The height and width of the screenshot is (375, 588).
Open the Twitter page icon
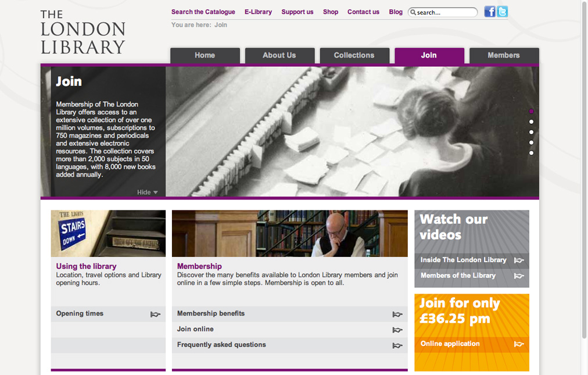tap(502, 12)
